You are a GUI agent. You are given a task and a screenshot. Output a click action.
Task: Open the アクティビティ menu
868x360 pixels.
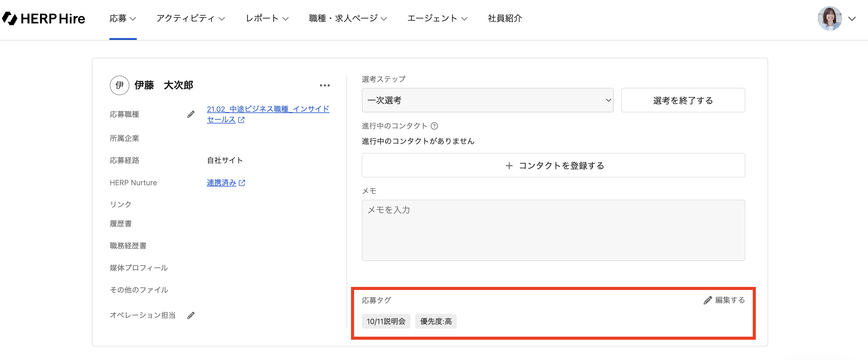(190, 18)
